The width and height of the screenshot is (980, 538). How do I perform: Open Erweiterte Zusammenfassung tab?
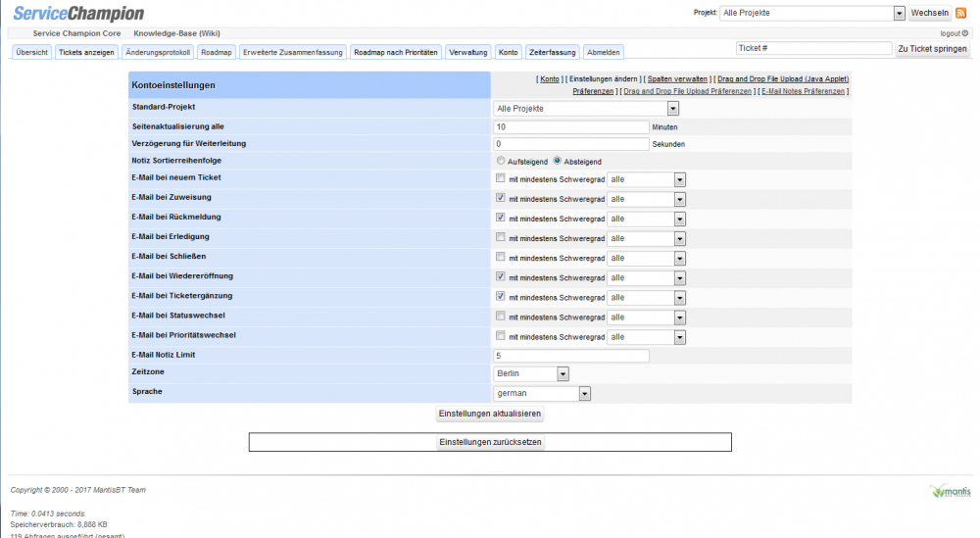292,53
